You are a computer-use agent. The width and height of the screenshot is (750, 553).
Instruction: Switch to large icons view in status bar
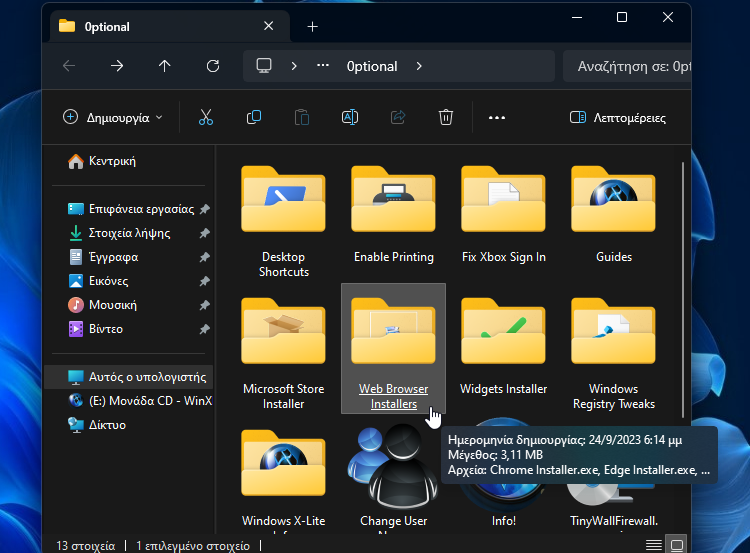pyautogui.click(x=677, y=545)
